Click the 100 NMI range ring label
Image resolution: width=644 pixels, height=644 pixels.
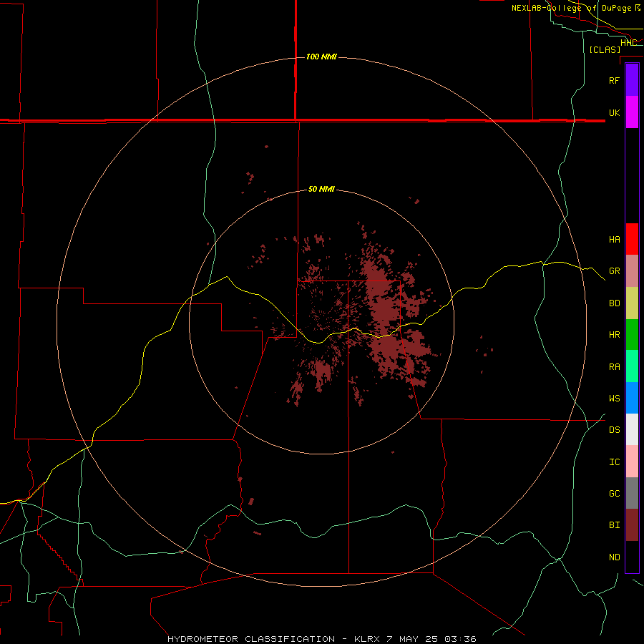321,57
